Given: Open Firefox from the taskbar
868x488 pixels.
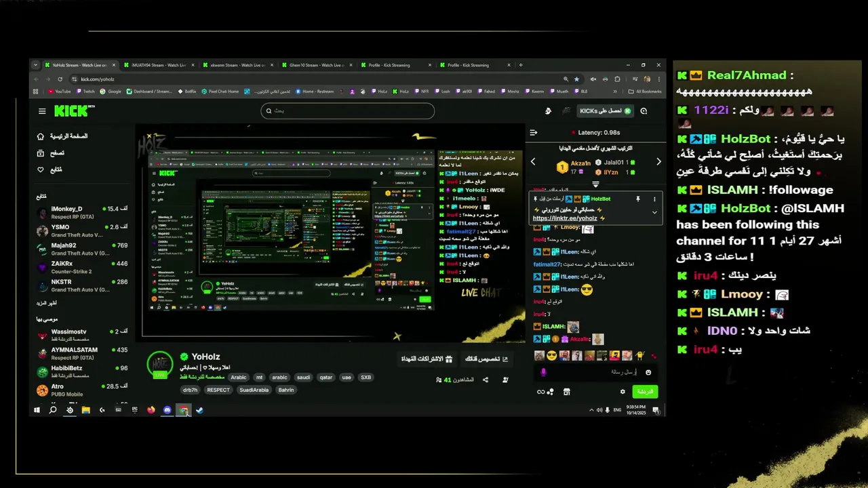Looking at the screenshot, I should [x=151, y=410].
